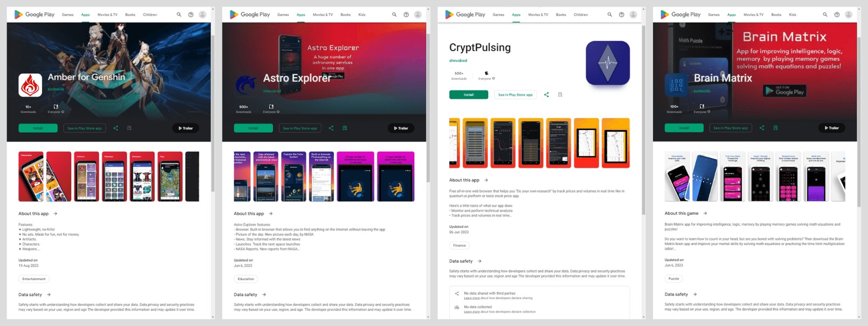Share the Amber for Genshin app
The image size is (868, 326).
point(115,128)
